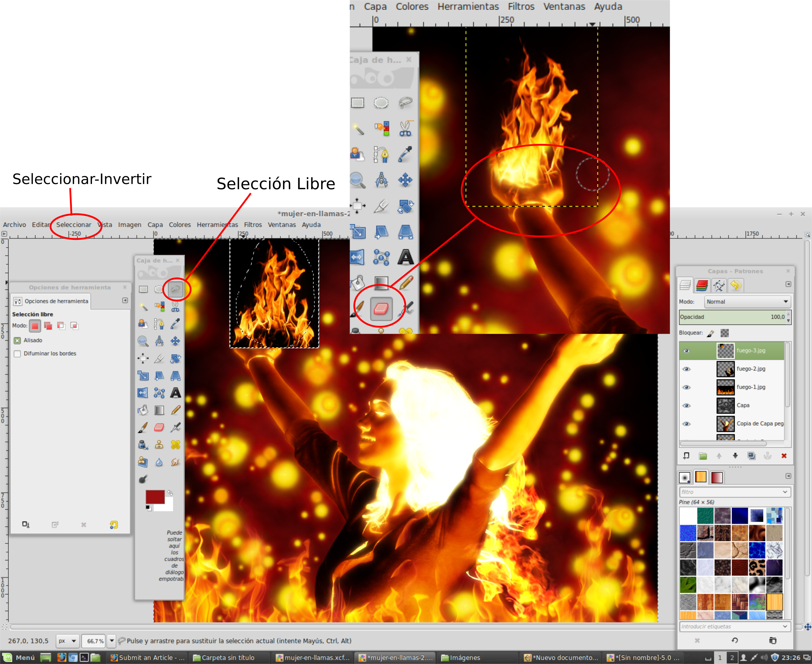Image resolution: width=812 pixels, height=664 pixels.
Task: Pick the Bucket Fill tool
Action: click(x=143, y=410)
